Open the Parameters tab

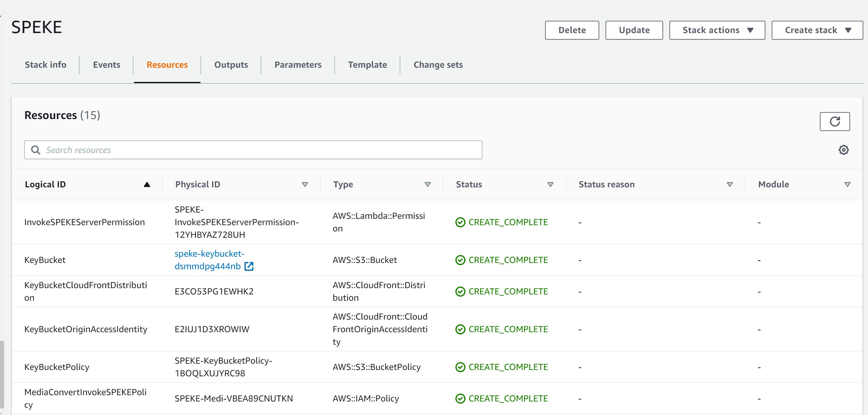pyautogui.click(x=298, y=65)
